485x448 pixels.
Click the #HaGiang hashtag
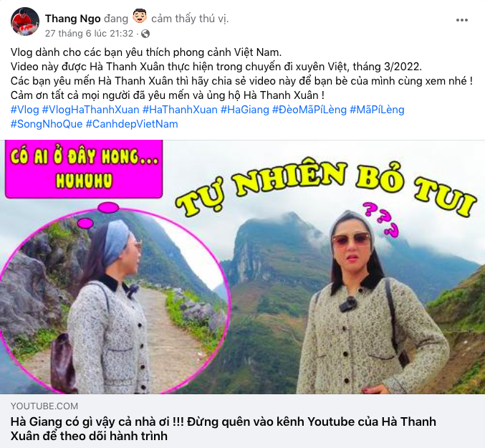245,110
